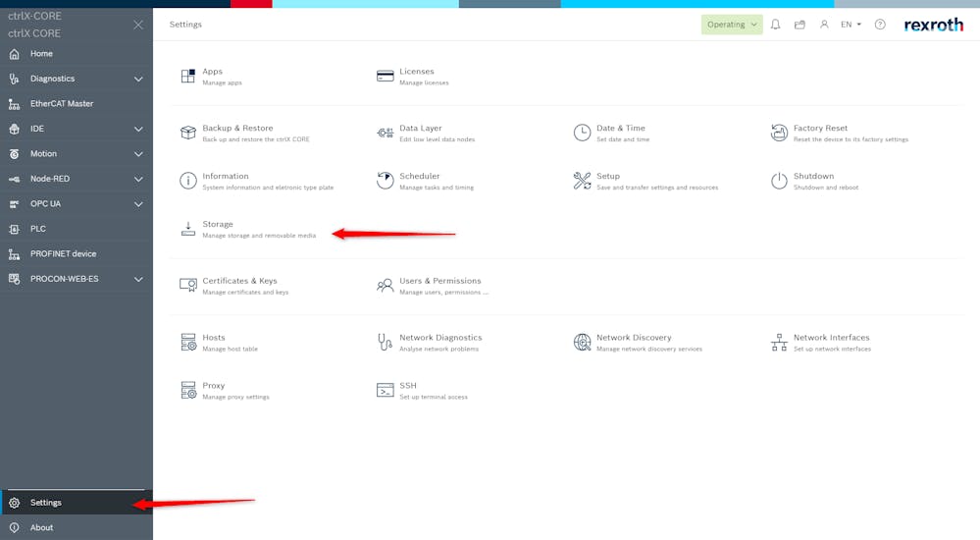The width and height of the screenshot is (980, 540).
Task: Open the Storage settings link
Action: [218, 224]
